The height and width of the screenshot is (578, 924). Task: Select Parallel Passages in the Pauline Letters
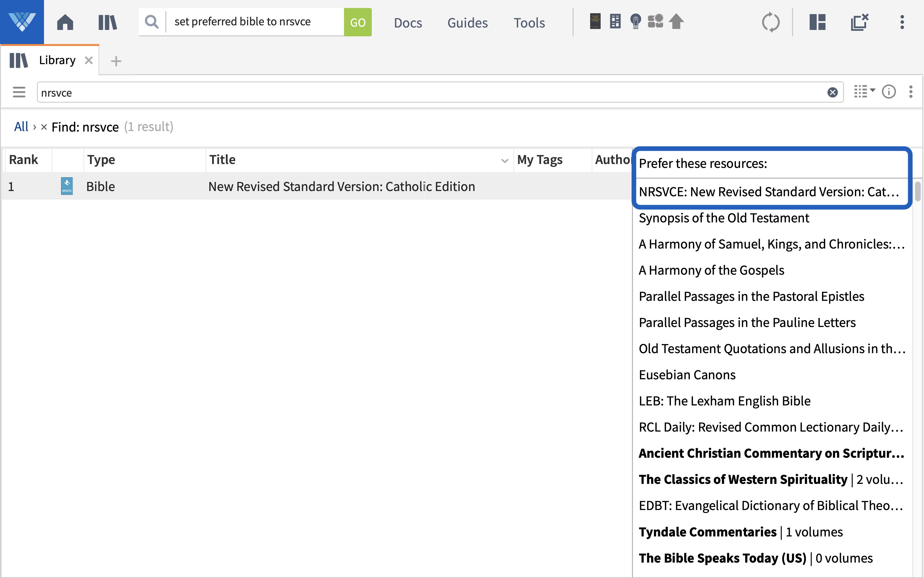click(747, 323)
